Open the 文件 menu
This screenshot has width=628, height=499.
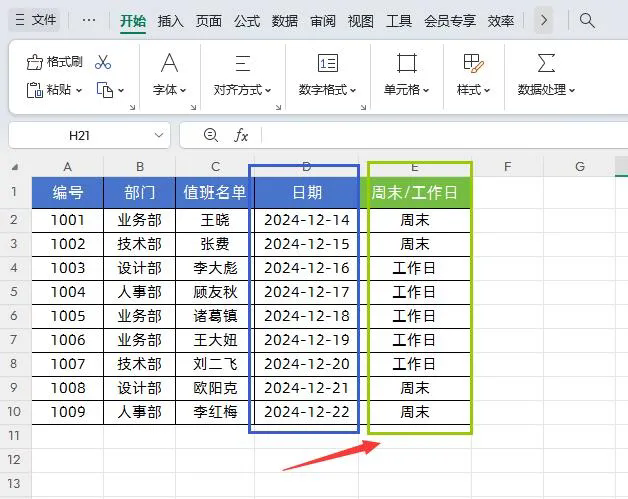tap(34, 20)
